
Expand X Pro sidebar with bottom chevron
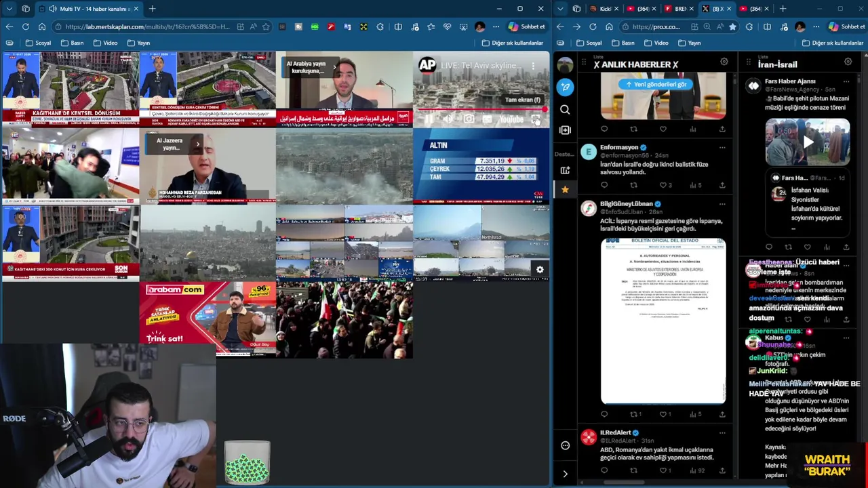click(x=565, y=474)
